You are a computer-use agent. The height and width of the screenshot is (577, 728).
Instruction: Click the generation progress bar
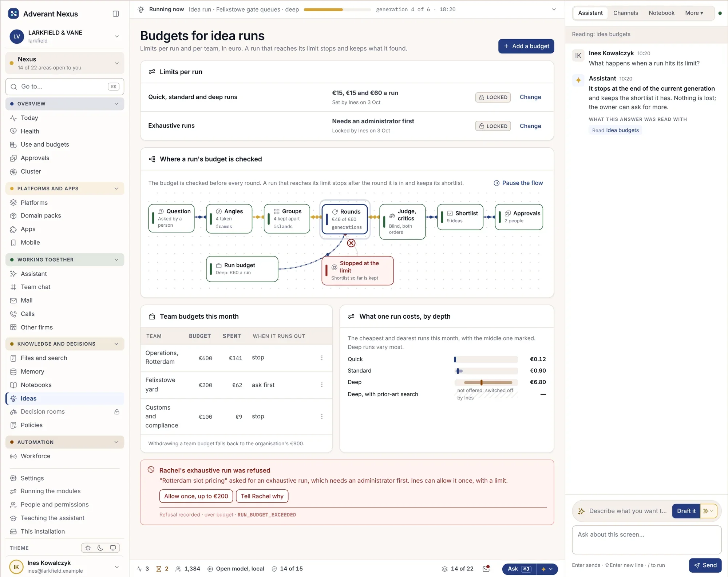point(337,9)
